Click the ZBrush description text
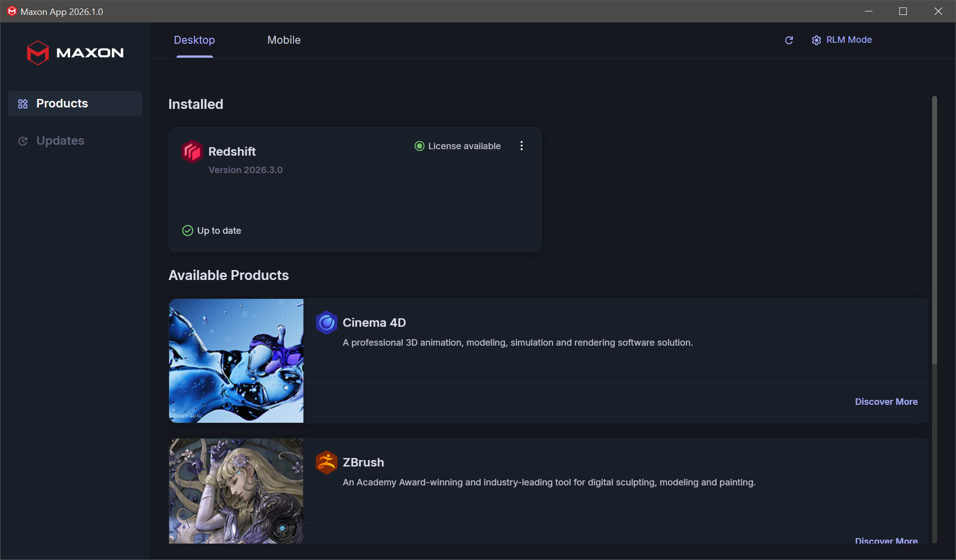 (x=549, y=482)
